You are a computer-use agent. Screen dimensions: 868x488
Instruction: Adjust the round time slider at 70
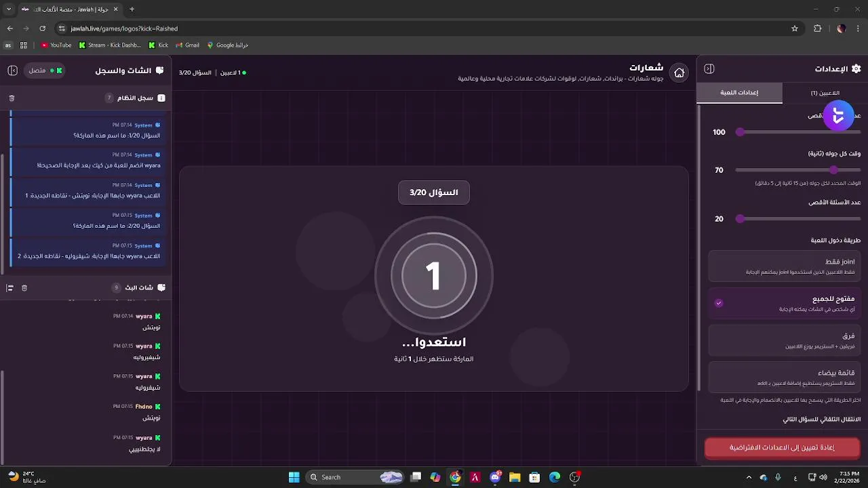797,170
